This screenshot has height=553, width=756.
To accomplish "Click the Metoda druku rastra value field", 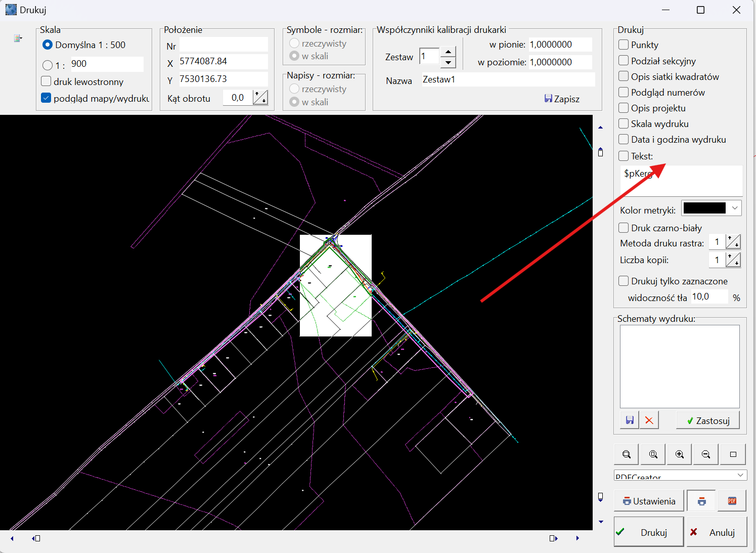I will tap(717, 242).
